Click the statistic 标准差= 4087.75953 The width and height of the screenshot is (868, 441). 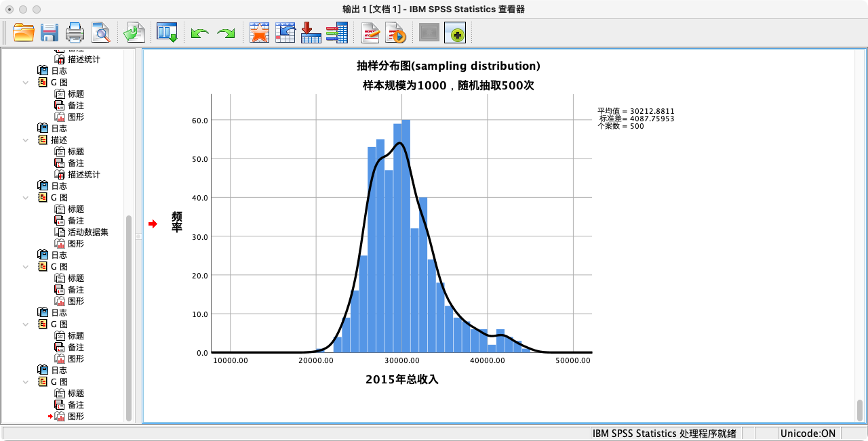coord(636,119)
